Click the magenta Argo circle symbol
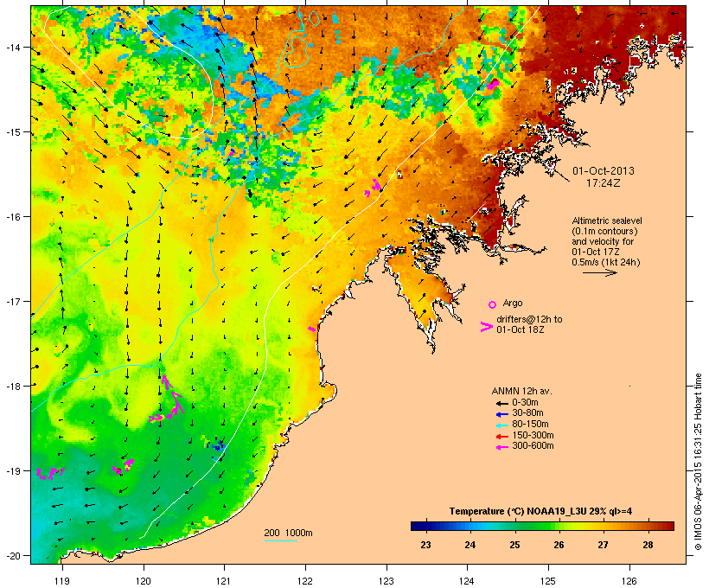709x588 pixels. (x=493, y=304)
